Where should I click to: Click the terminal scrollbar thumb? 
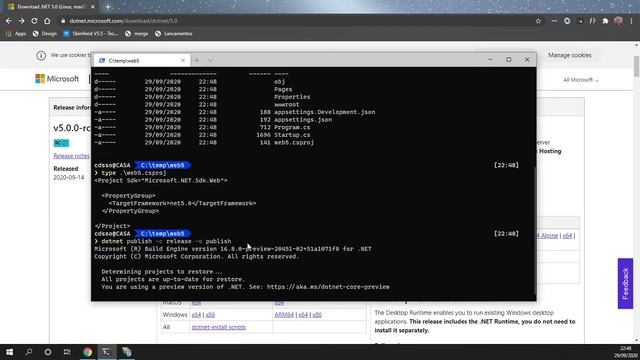pyautogui.click(x=534, y=231)
